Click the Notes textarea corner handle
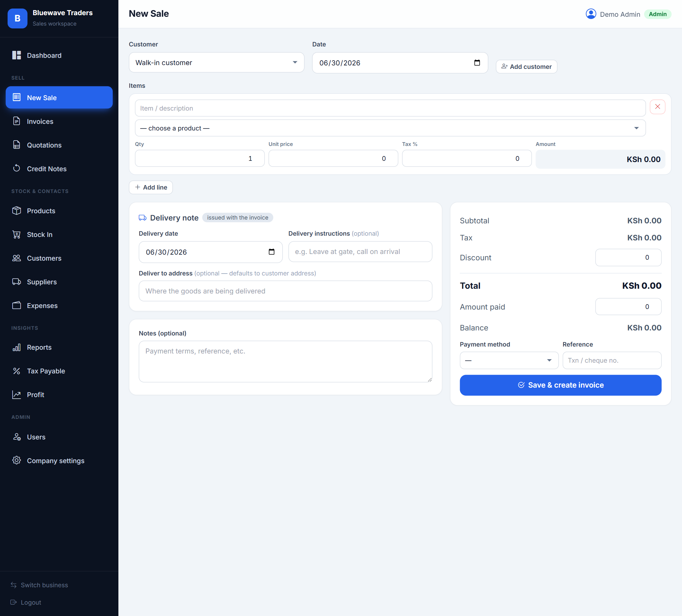The width and height of the screenshot is (682, 616). click(x=430, y=380)
